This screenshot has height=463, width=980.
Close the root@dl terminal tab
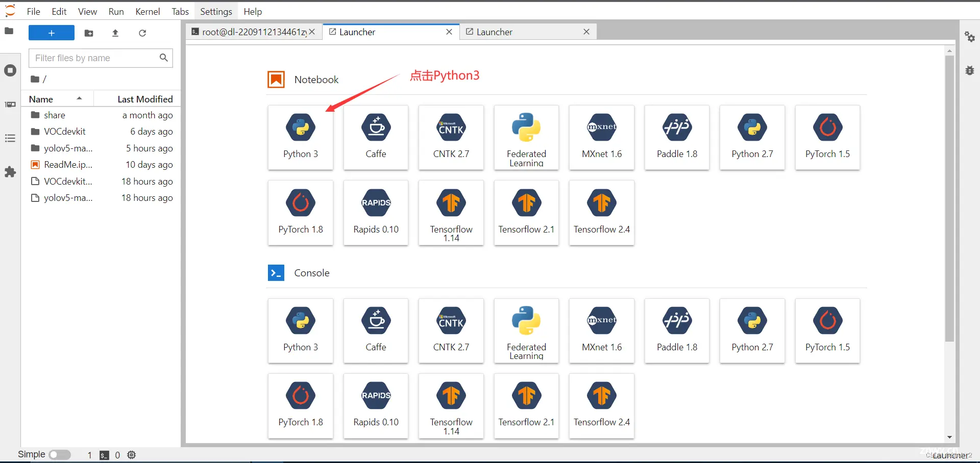click(x=312, y=32)
